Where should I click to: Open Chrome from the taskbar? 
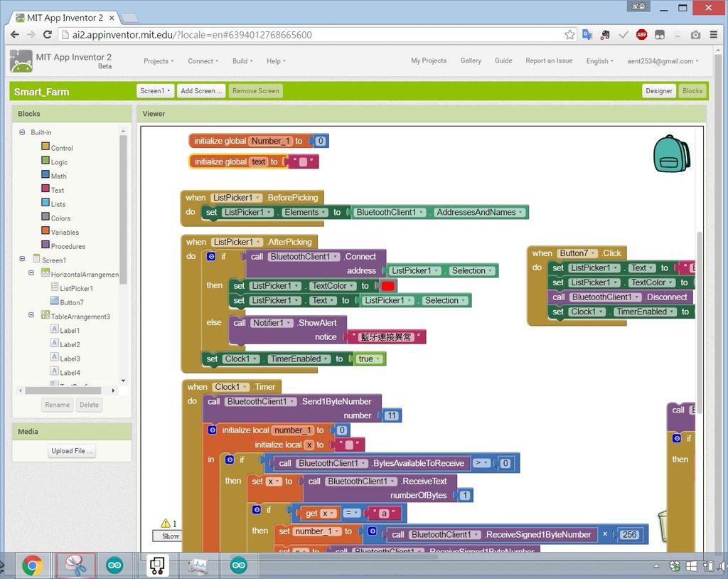33,565
